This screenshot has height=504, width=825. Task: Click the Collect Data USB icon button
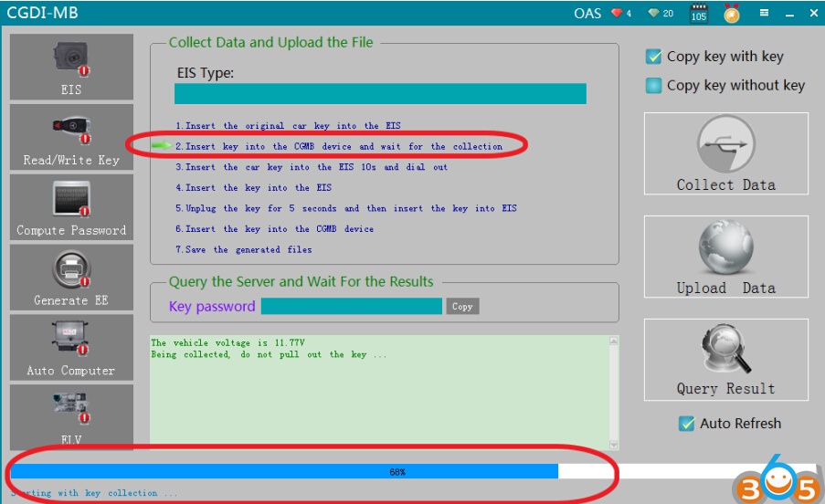click(726, 153)
